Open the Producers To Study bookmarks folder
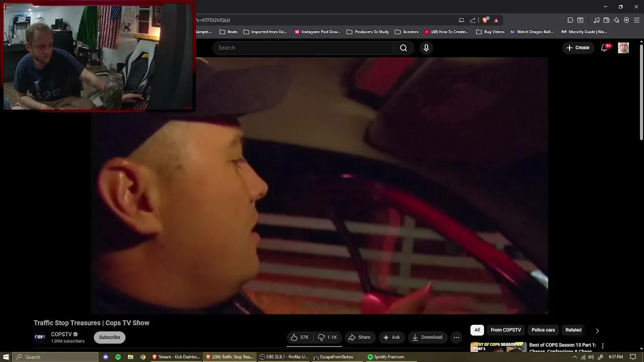The height and width of the screenshot is (362, 644). (367, 32)
